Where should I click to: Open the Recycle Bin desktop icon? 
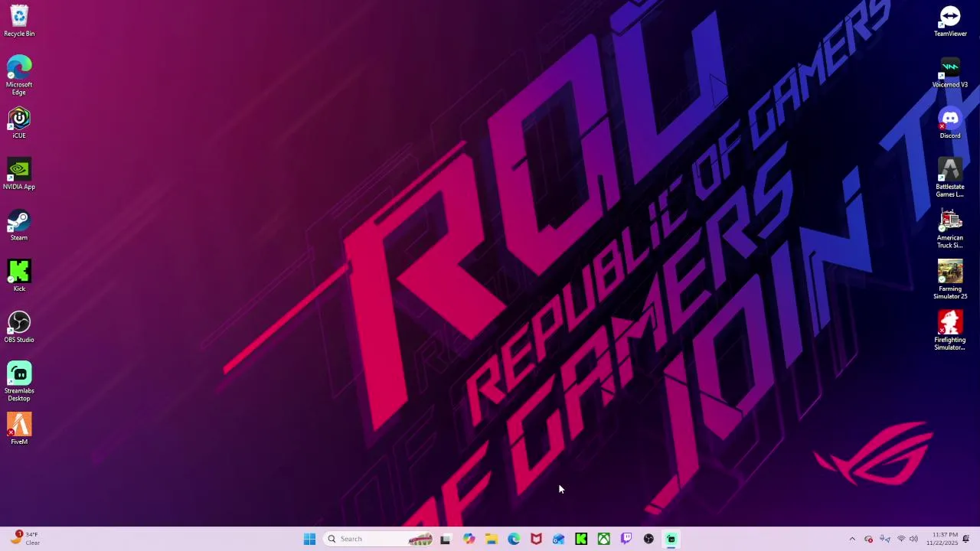(19, 21)
